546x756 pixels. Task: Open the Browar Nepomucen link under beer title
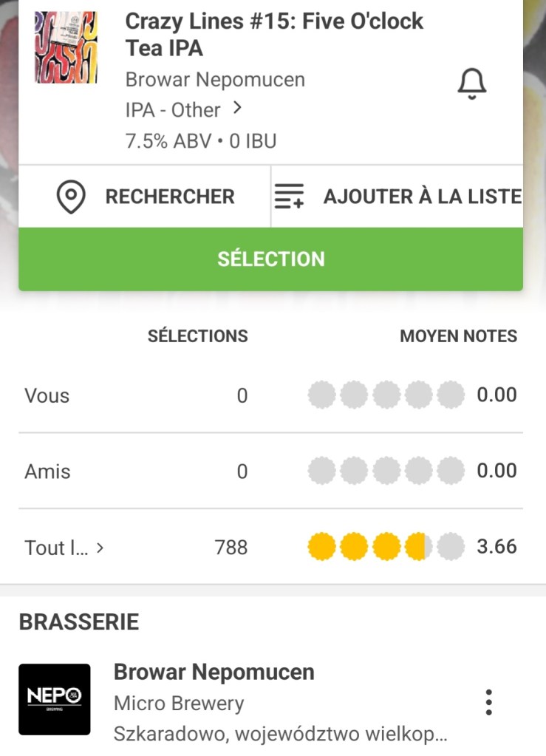[215, 80]
